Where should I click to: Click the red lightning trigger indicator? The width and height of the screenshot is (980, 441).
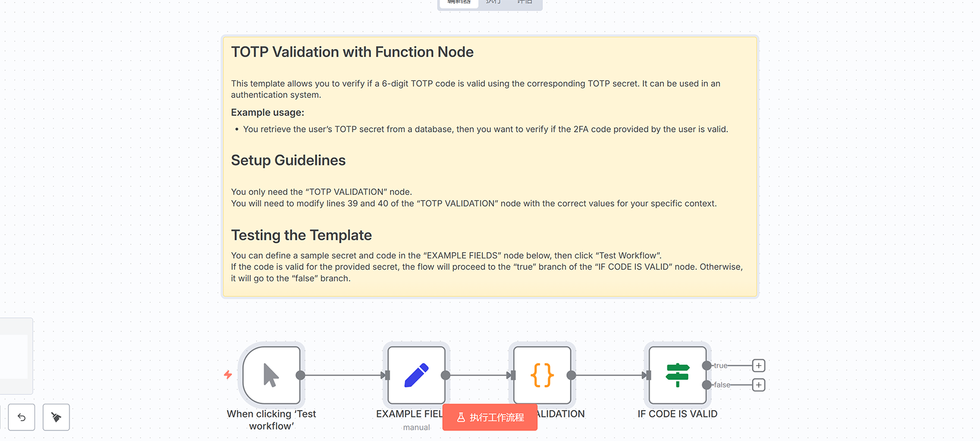[x=228, y=374]
